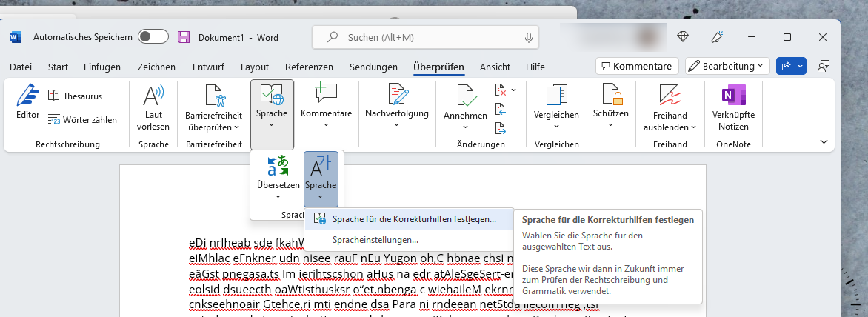Run Barrierefreiheit überprüfen check

click(213, 109)
